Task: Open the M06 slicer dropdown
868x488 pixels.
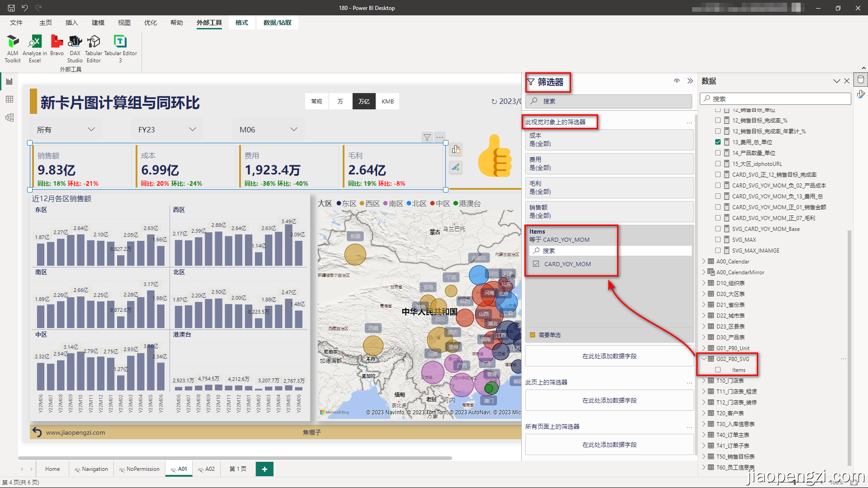Action: (x=294, y=129)
